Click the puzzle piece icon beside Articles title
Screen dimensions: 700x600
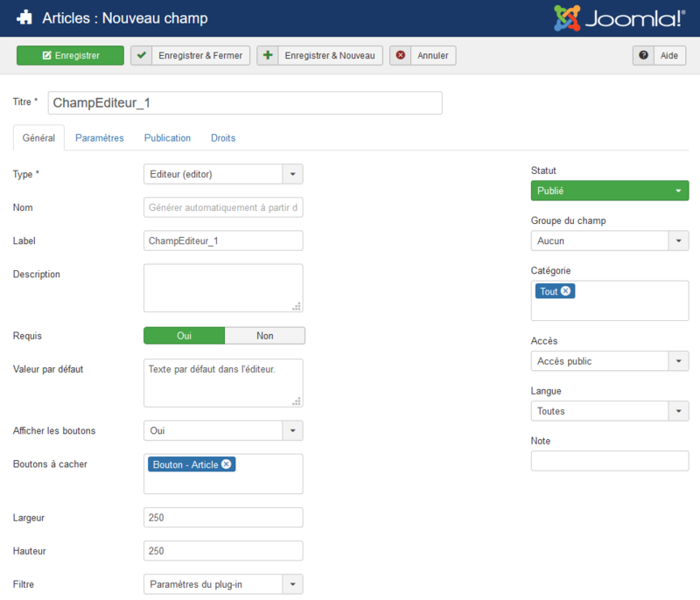click(x=24, y=17)
